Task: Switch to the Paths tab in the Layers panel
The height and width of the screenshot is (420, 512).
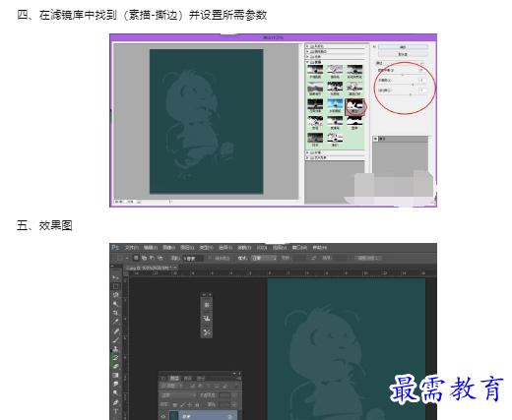Action: coord(201,379)
